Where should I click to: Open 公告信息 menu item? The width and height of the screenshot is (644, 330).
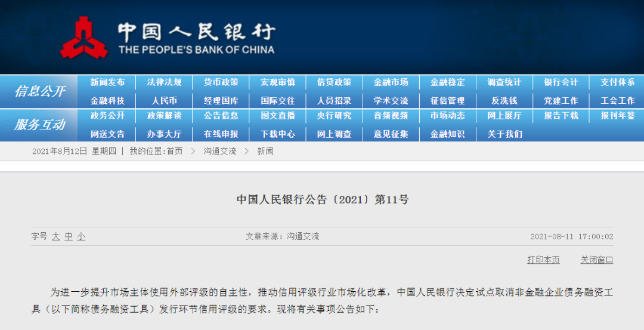pyautogui.click(x=221, y=116)
